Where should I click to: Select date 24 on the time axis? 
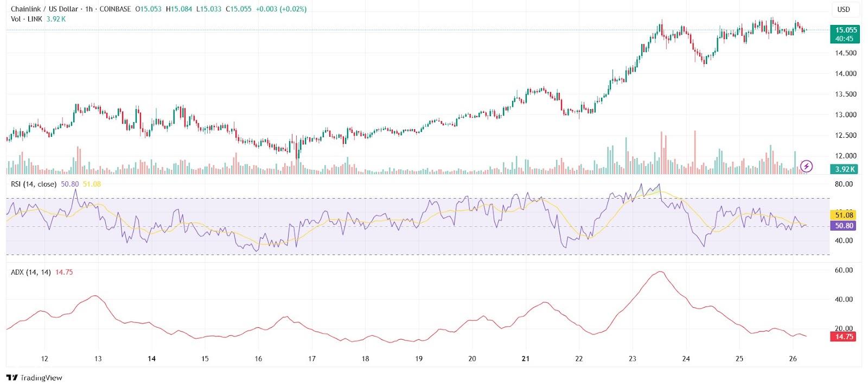tap(686, 359)
